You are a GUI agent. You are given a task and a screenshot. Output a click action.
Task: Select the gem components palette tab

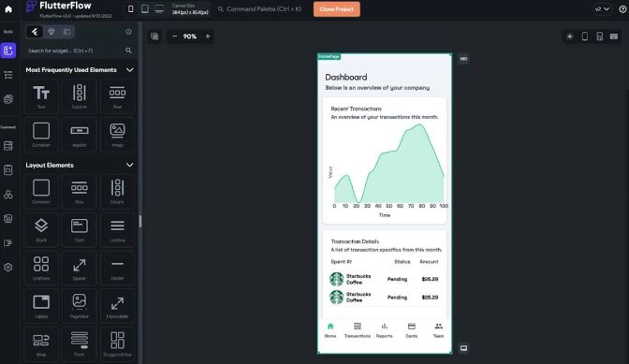pyautogui.click(x=51, y=32)
